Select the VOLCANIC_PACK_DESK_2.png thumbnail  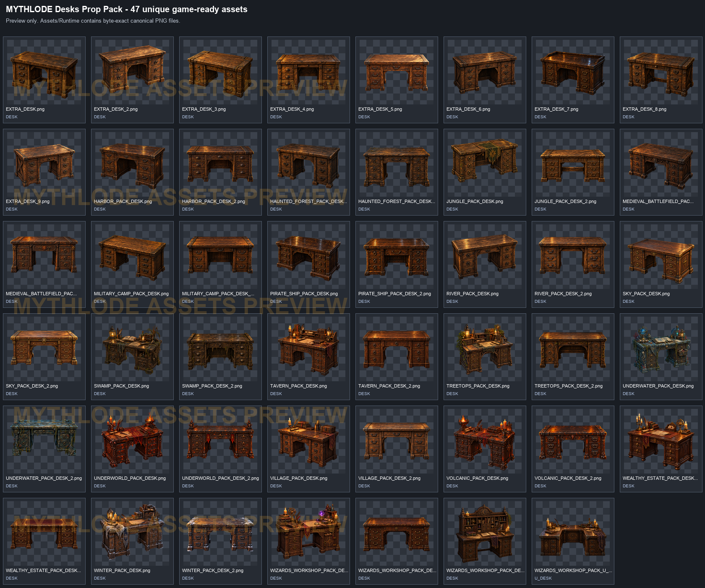click(x=573, y=441)
